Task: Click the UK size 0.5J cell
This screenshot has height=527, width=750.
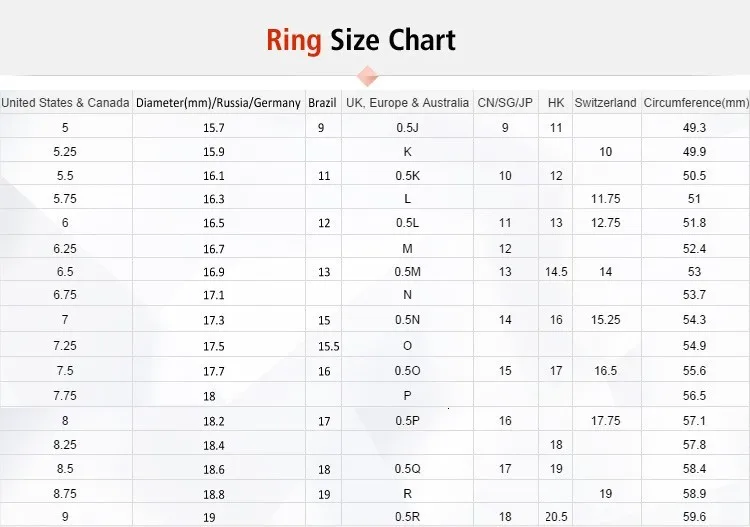Action: point(408,128)
